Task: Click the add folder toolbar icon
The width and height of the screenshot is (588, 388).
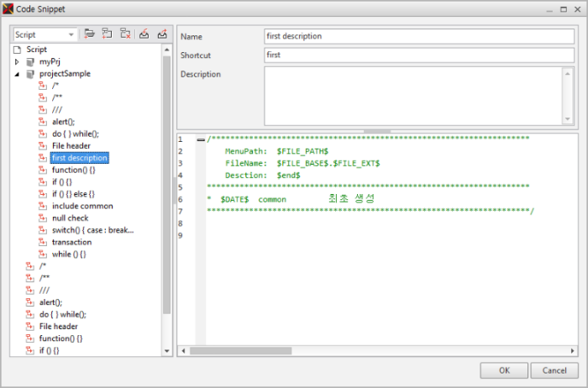Action: point(89,34)
